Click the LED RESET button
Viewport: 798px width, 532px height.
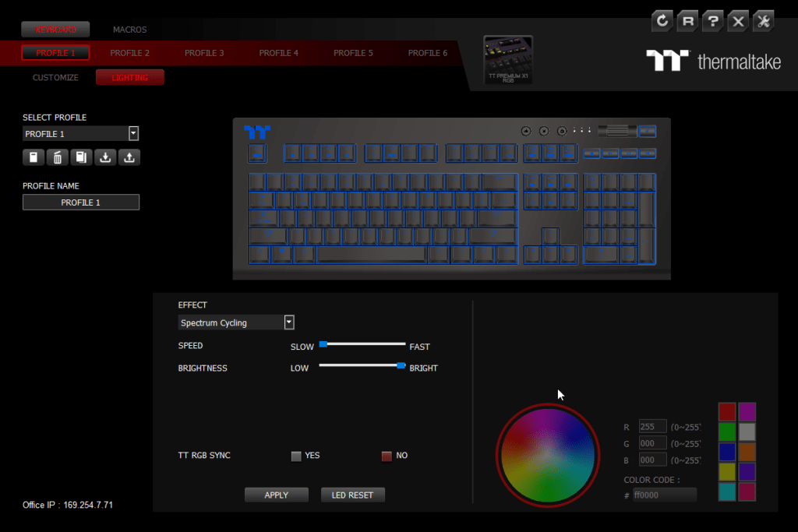353,495
